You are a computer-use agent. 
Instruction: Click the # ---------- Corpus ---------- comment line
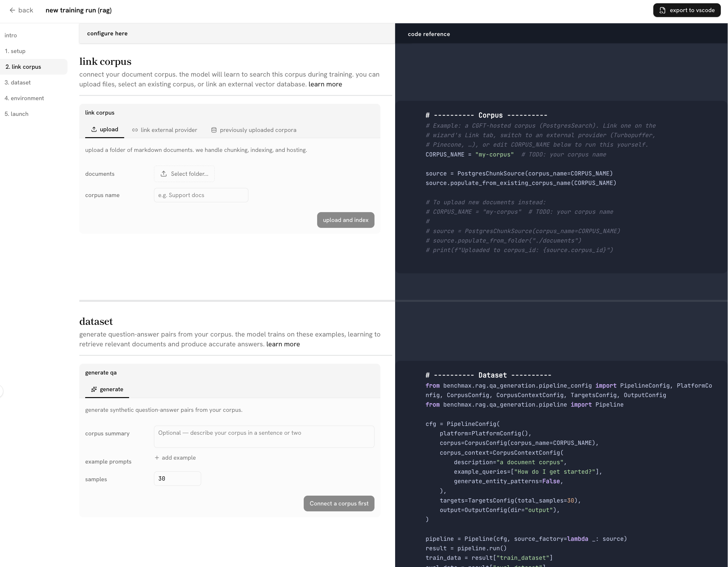(486, 115)
